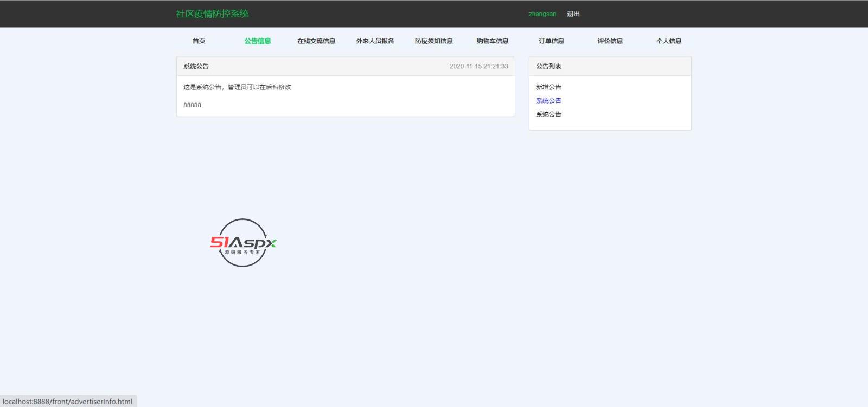868x407 pixels.
Task: Open 新增公告 in the announcement list
Action: click(x=548, y=87)
